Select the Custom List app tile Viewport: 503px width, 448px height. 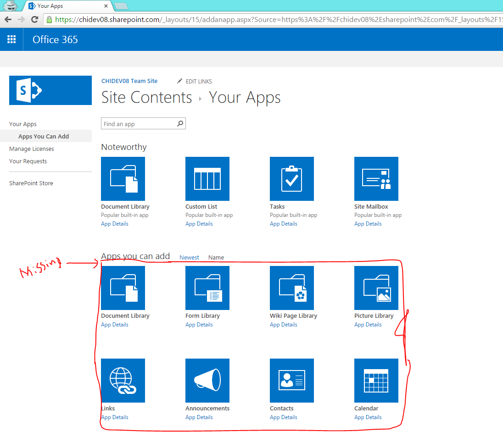(x=207, y=179)
